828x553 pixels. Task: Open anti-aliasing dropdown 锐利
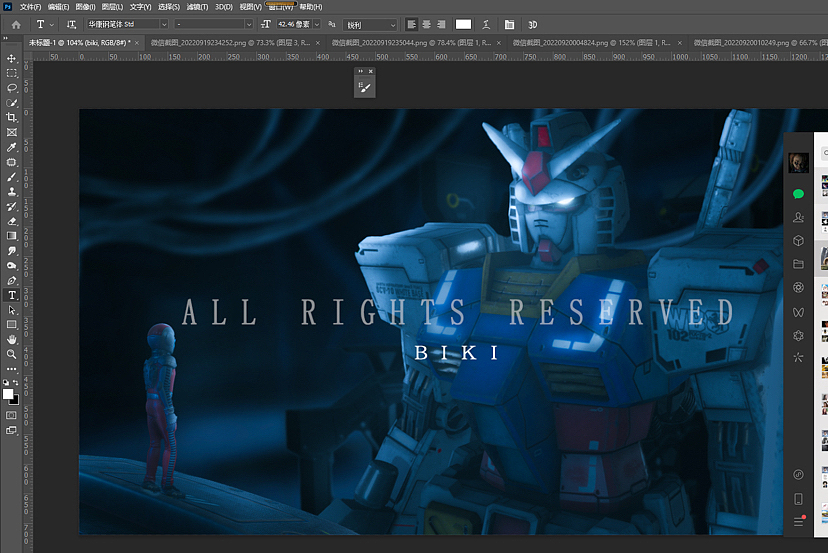[x=370, y=25]
